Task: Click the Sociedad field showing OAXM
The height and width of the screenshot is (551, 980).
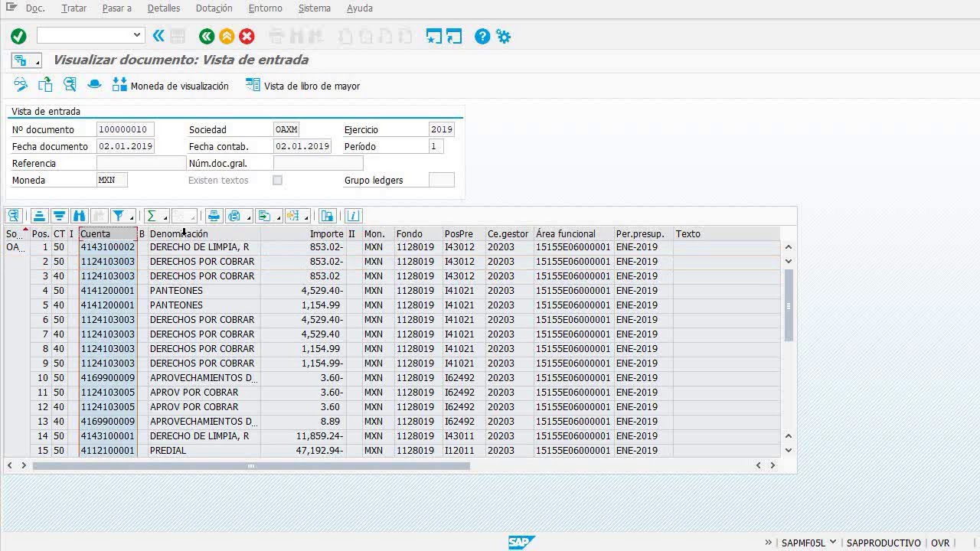Action: coord(286,129)
